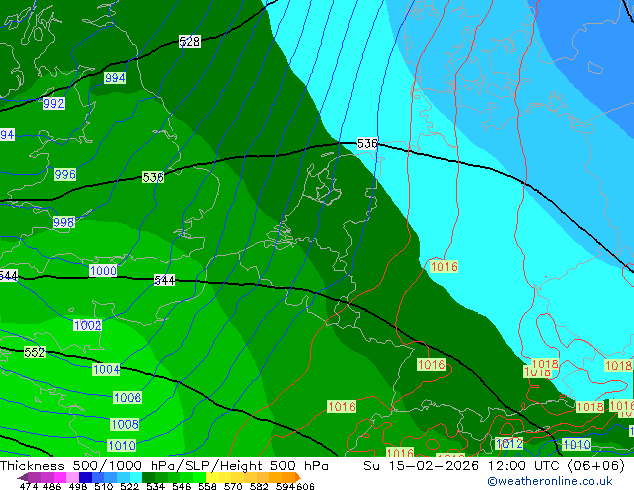634x490 pixels.
Task: Click the 992 pressure label
Action: [x=54, y=103]
